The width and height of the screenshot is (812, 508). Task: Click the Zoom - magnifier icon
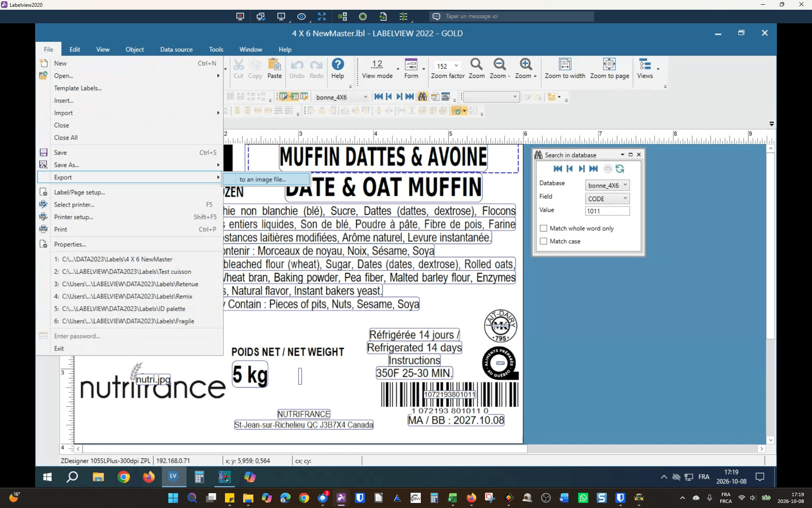(x=499, y=65)
